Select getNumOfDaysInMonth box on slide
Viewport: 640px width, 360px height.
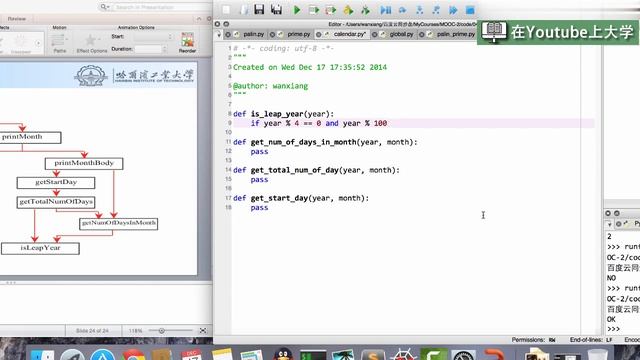coord(118,223)
